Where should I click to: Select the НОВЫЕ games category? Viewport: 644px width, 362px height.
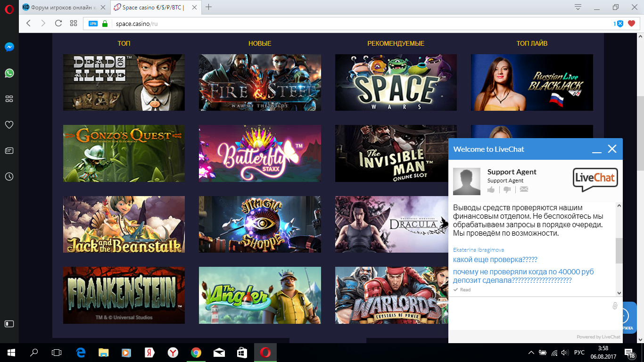coord(260,43)
